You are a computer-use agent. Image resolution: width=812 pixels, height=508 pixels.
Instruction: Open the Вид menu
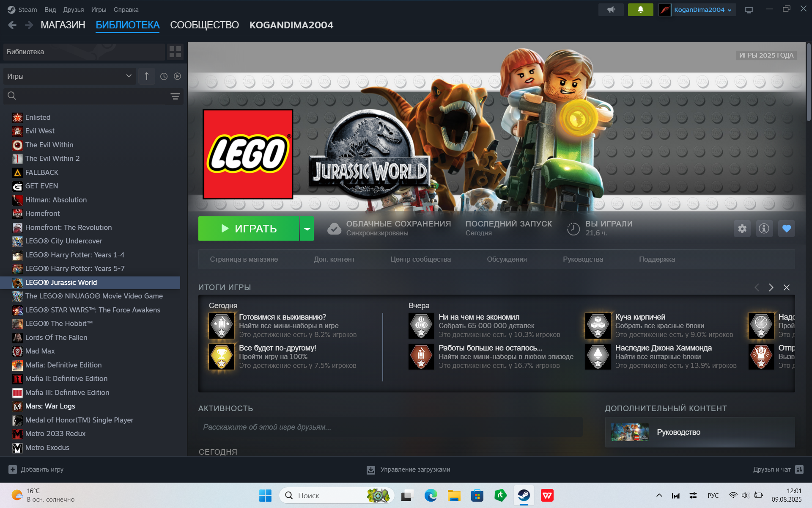[50, 10]
